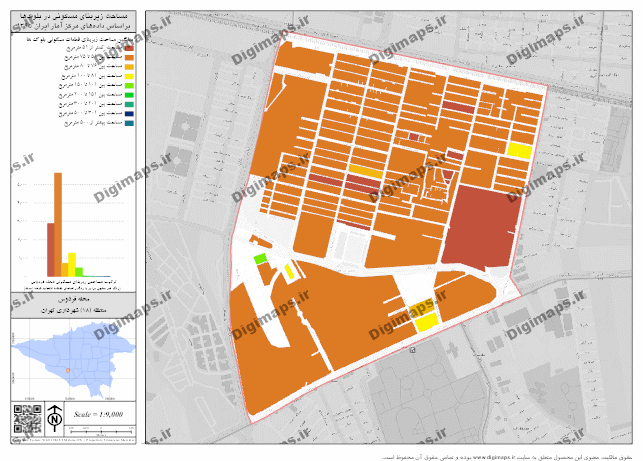Click the small green block on the map
Image resolution: width=643 pixels, height=461 pixels.
coord(260,259)
